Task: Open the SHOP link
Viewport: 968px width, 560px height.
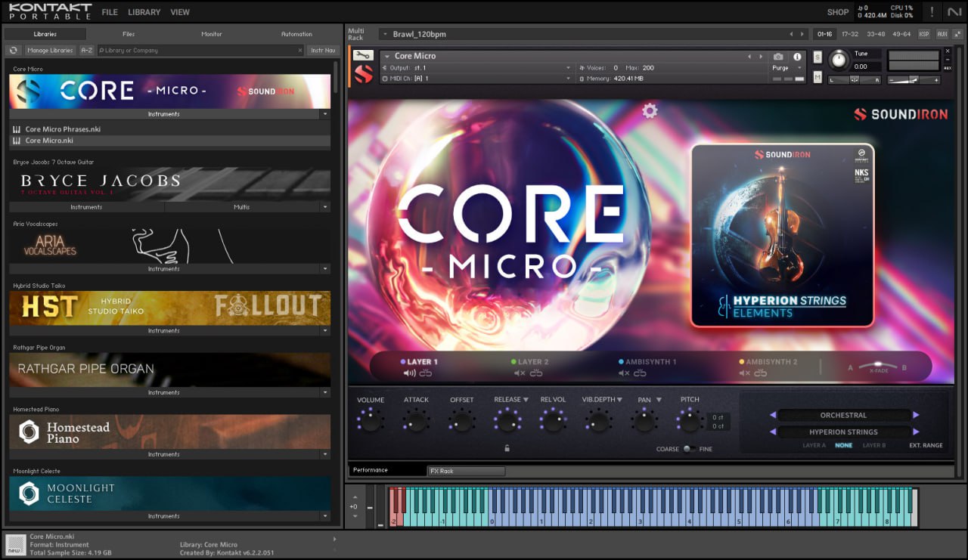Action: pos(838,12)
